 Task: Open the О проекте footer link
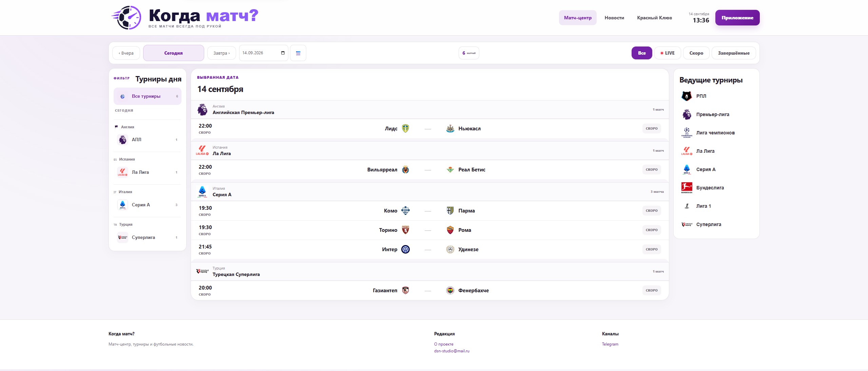444,344
